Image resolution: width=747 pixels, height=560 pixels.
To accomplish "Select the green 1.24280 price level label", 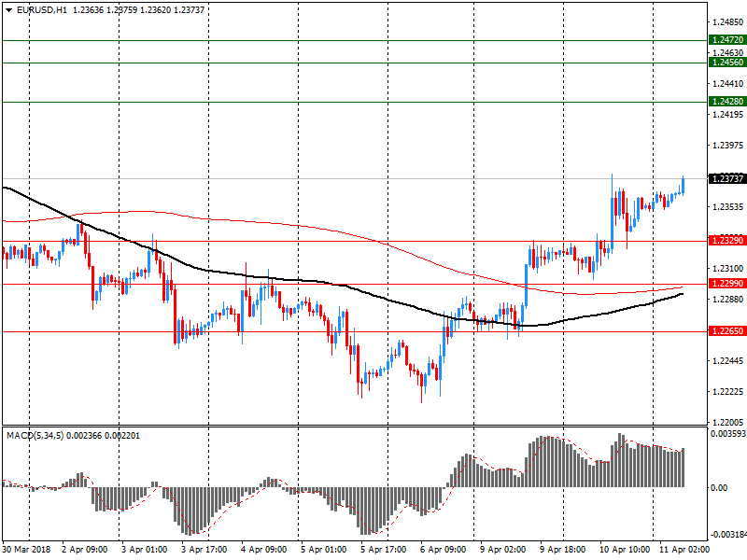I will coord(727,102).
